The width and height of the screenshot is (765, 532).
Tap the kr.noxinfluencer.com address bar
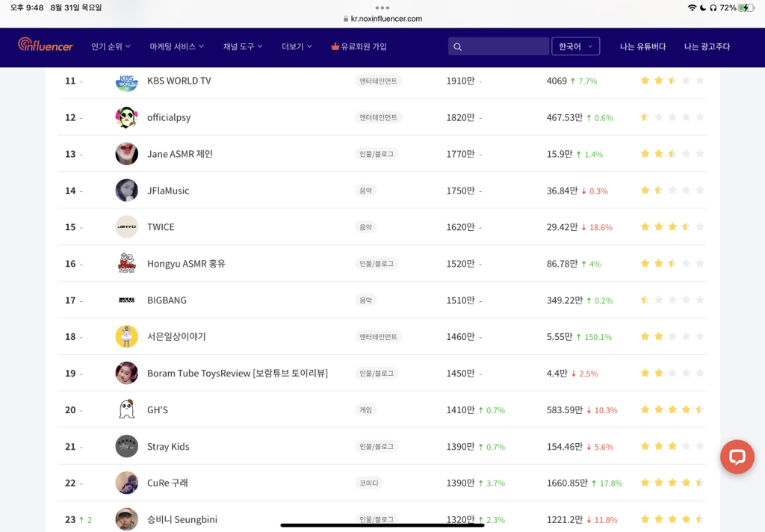click(x=382, y=19)
